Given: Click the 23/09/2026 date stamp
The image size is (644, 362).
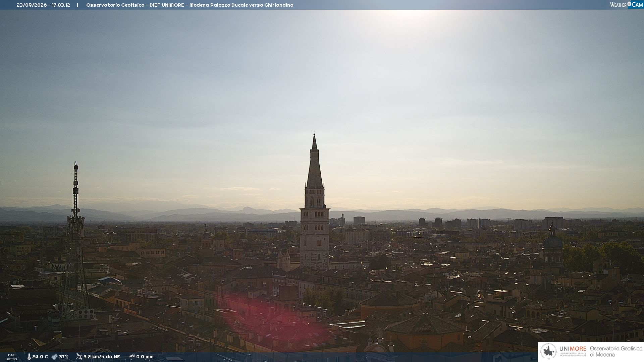Looking at the screenshot, I should pos(32,5).
